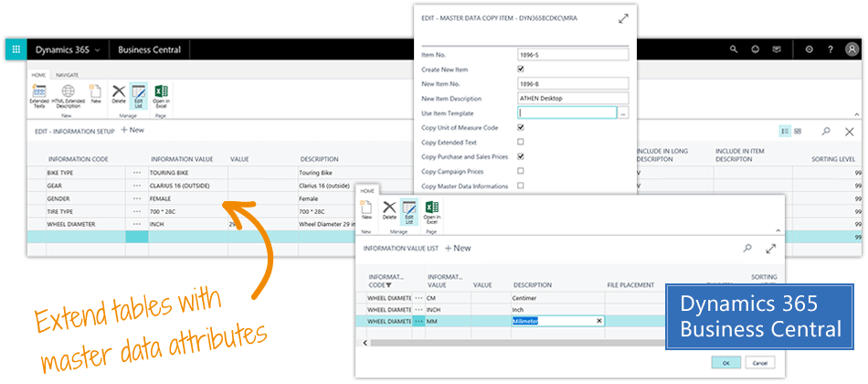Screen dimensions: 868x384
Task: Open lookup button for Use Item Template
Action: 623,113
